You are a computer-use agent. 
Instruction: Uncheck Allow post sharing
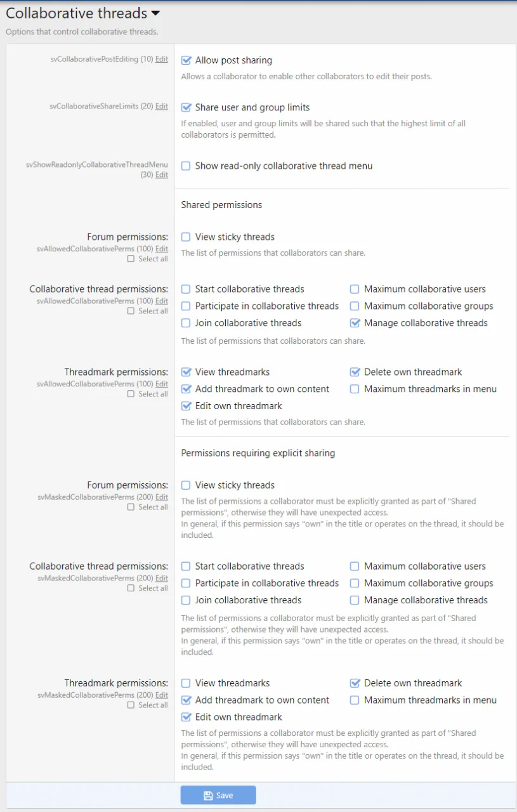pos(186,60)
